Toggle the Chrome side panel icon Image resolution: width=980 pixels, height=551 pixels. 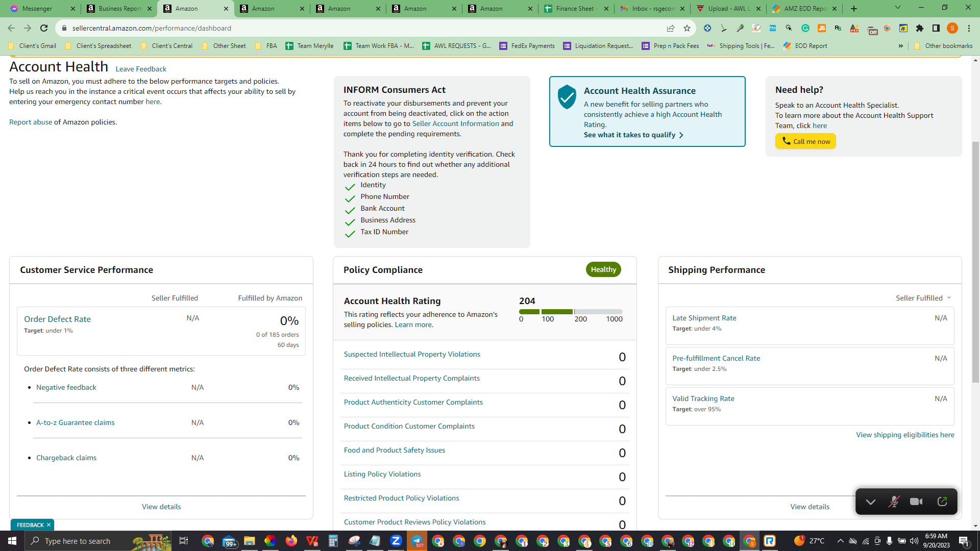pyautogui.click(x=936, y=28)
